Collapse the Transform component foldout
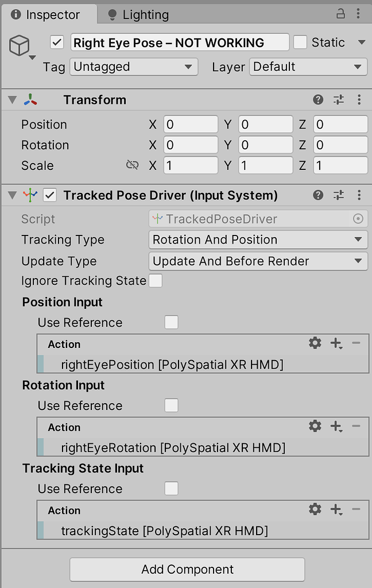The image size is (372, 588). pyautogui.click(x=12, y=100)
